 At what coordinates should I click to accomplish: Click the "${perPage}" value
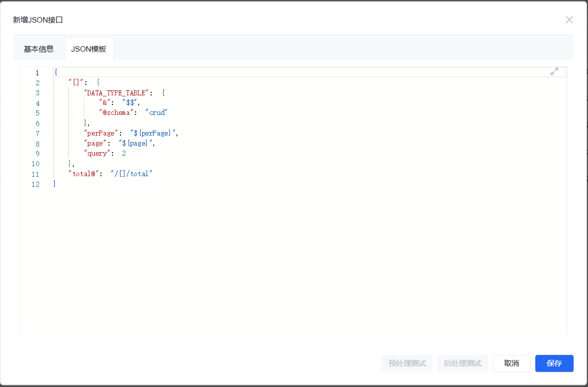coord(153,133)
